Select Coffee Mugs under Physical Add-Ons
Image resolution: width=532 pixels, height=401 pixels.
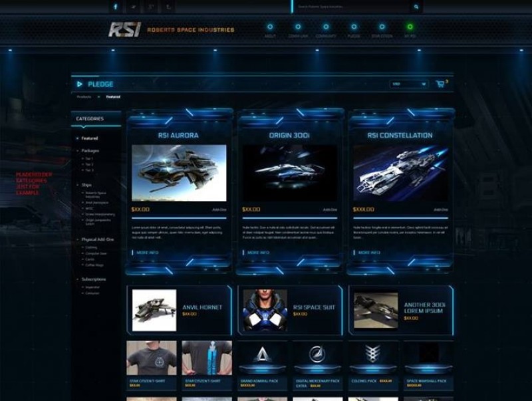tap(94, 265)
